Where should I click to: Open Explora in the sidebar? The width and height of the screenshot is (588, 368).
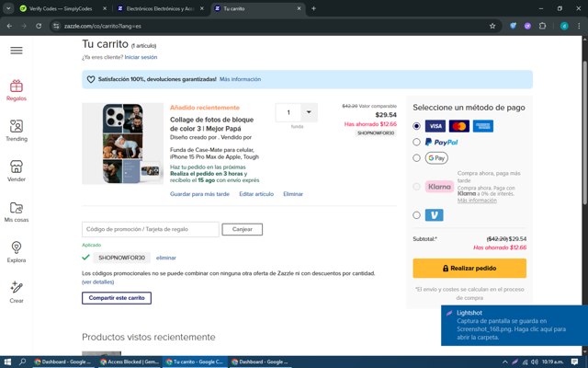point(17,252)
